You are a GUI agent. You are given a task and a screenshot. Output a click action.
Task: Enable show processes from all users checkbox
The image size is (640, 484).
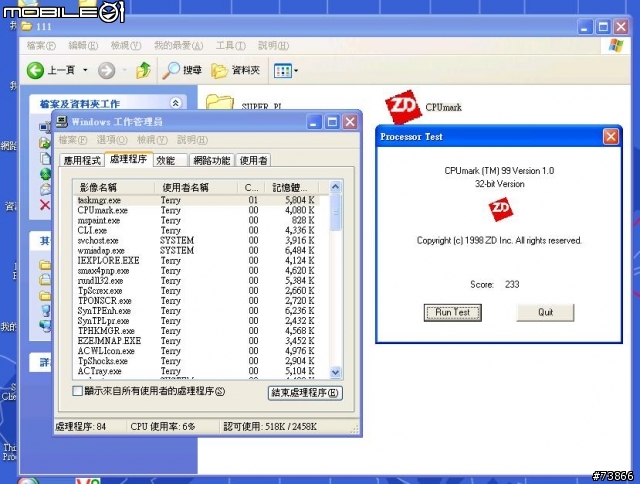[77, 391]
